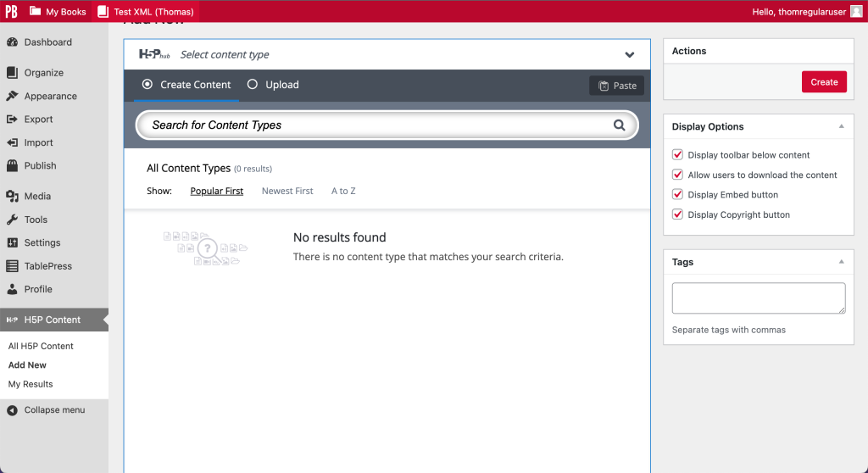Disable Display Copyright button checkbox

[x=677, y=214]
